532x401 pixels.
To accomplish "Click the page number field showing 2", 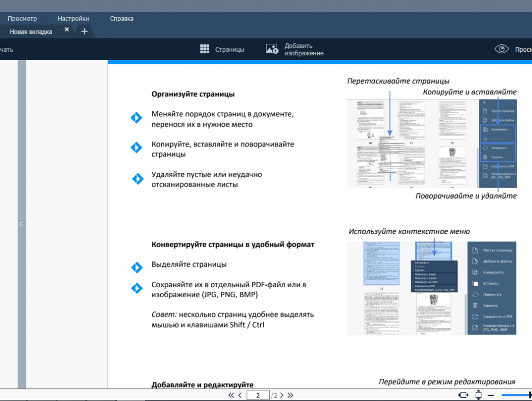I will [x=258, y=395].
